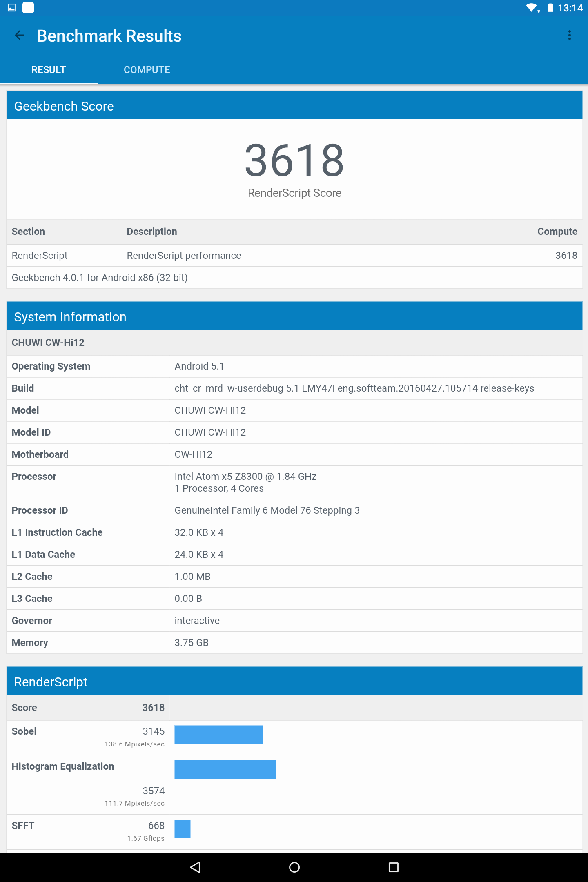Screen dimensions: 588x882
Task: Tap the 'Histogram Equalization' label
Action: pyautogui.click(x=63, y=766)
